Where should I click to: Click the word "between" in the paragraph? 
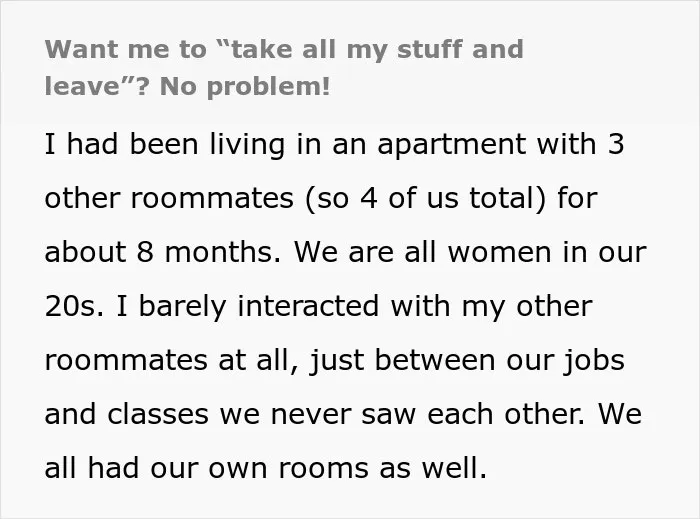(435, 360)
